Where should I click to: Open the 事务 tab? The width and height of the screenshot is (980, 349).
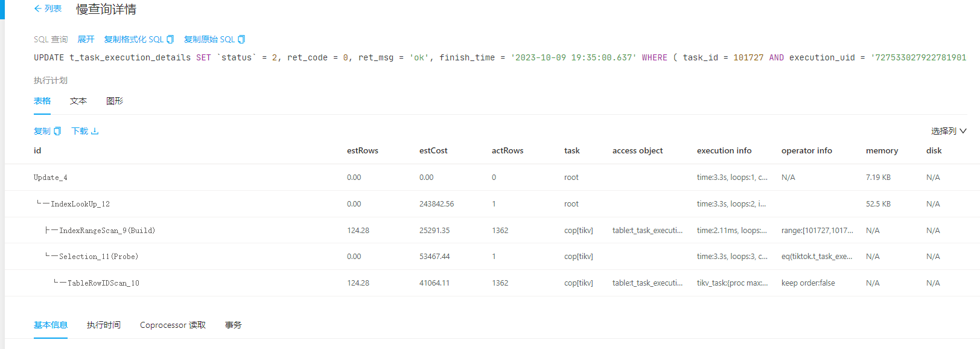(x=234, y=325)
